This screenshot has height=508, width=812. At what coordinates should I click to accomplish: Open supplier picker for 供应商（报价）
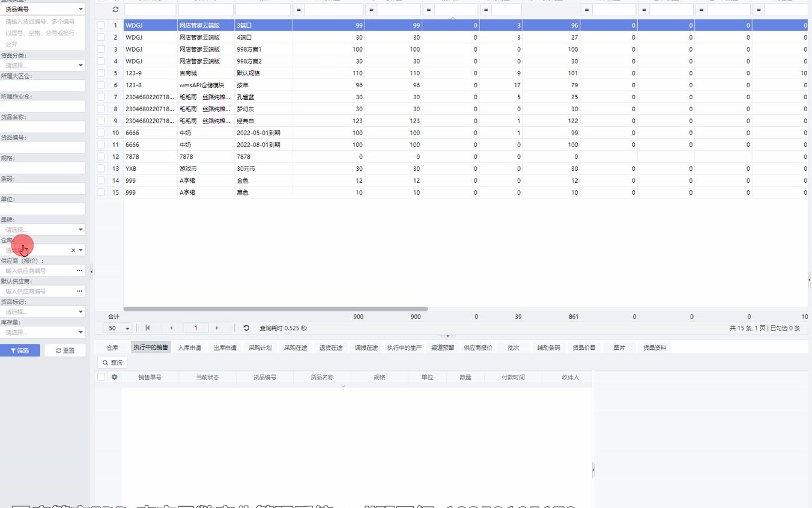[x=79, y=271]
